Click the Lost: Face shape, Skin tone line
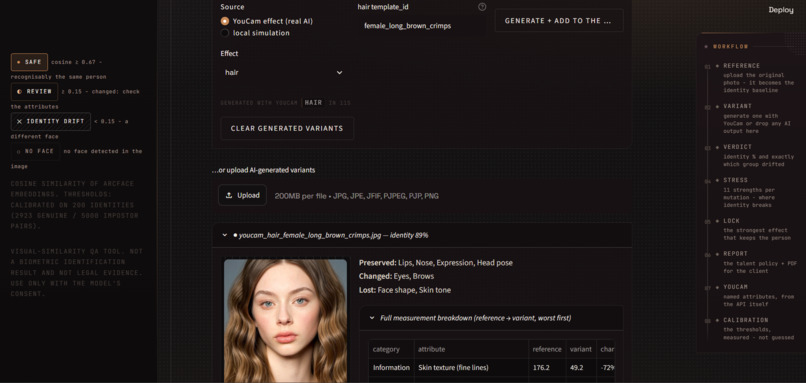The height and width of the screenshot is (383, 806). point(405,290)
